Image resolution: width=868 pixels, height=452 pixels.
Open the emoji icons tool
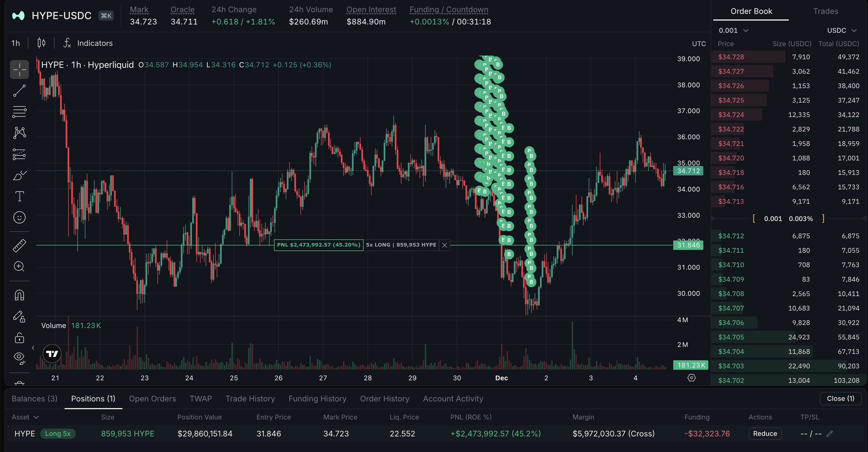click(20, 218)
